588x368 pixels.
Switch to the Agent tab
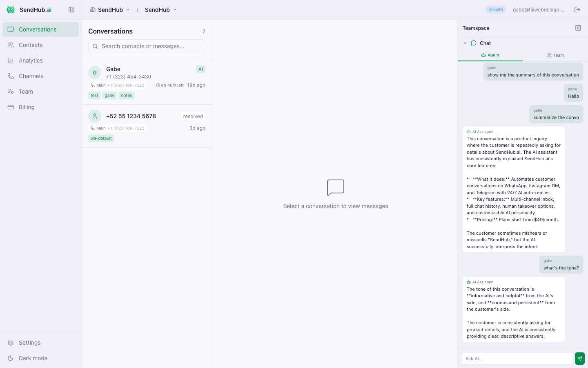point(490,55)
